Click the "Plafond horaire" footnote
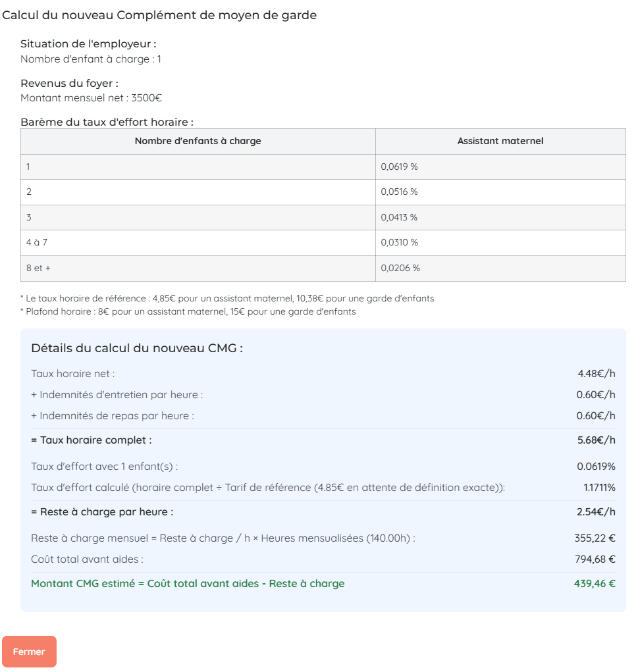 point(188,311)
